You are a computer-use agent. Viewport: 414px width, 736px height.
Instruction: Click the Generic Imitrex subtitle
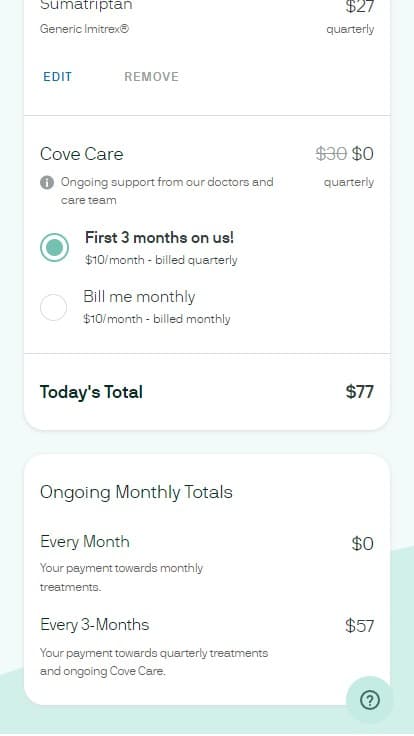tap(84, 29)
